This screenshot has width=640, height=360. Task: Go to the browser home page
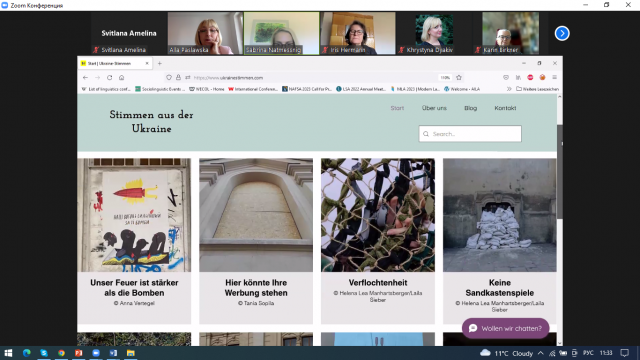tap(122, 78)
